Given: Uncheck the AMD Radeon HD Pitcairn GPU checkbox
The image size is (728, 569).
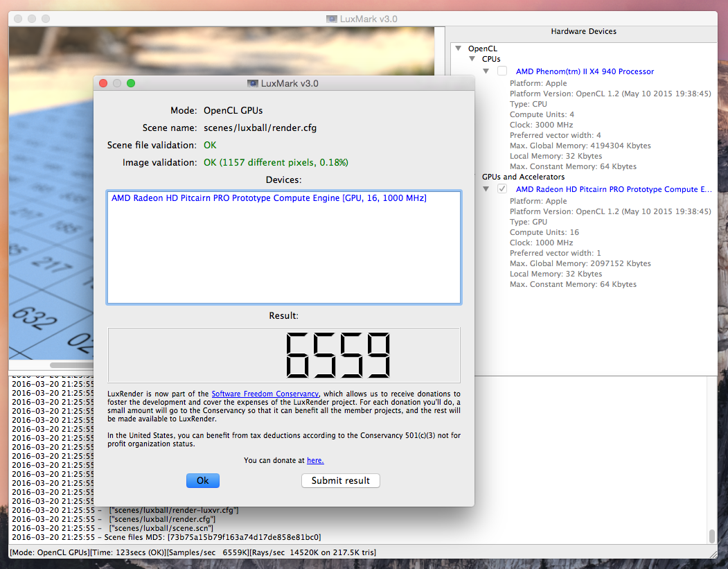Looking at the screenshot, I should 502,189.
